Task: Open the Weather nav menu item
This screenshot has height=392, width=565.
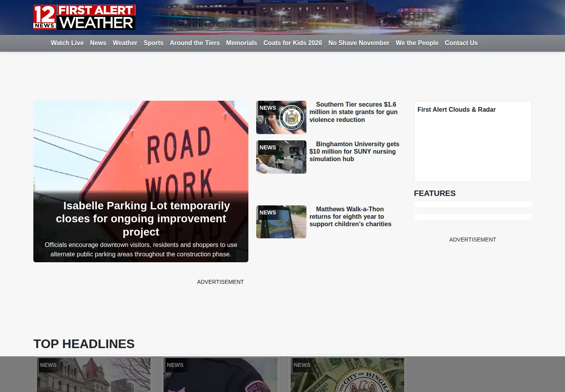Action: 125,43
